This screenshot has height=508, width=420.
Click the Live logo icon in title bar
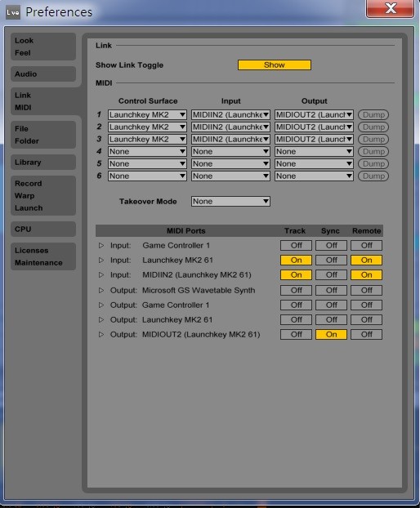click(13, 12)
